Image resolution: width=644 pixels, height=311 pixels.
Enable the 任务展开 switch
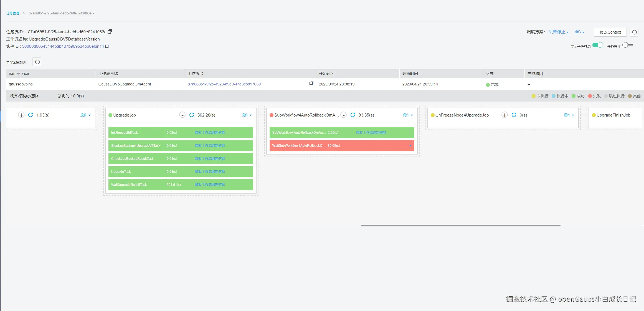pyautogui.click(x=627, y=45)
